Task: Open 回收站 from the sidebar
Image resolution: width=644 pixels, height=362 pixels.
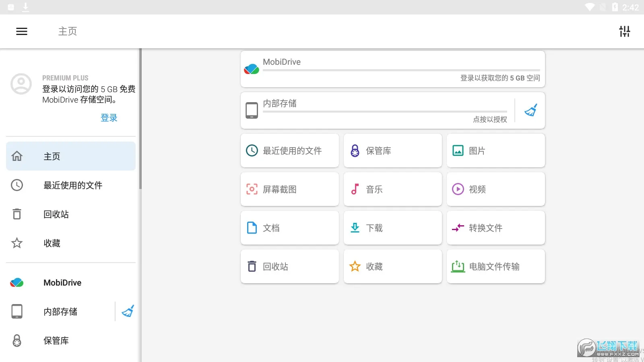Action: (71, 214)
